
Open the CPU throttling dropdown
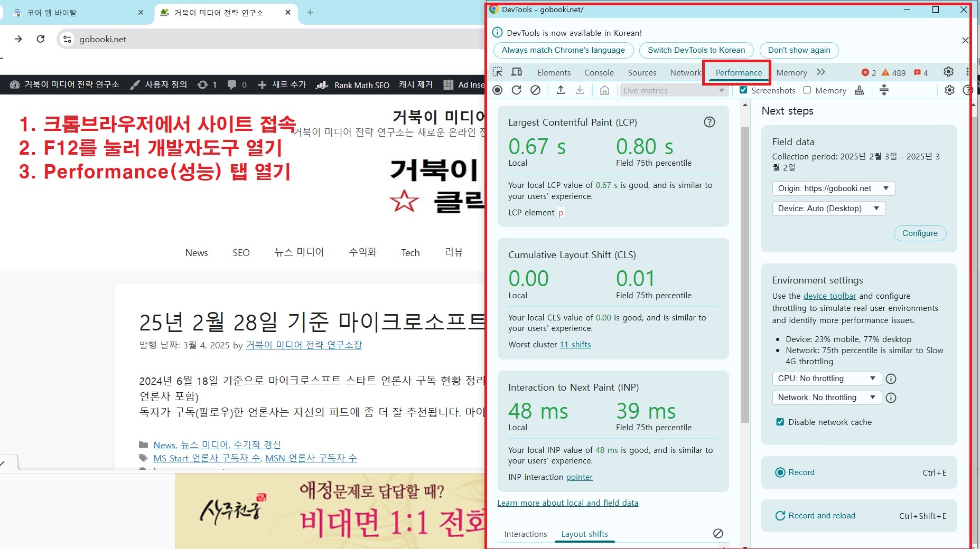[826, 378]
